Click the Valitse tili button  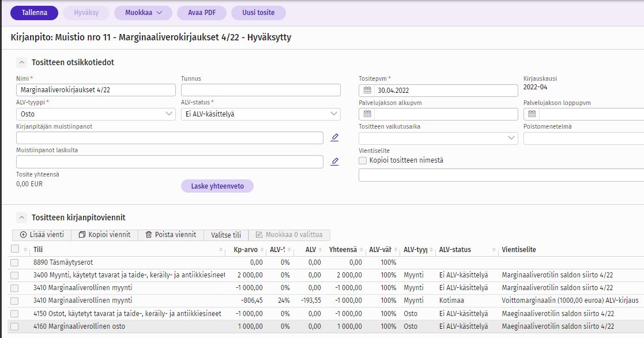(226, 235)
